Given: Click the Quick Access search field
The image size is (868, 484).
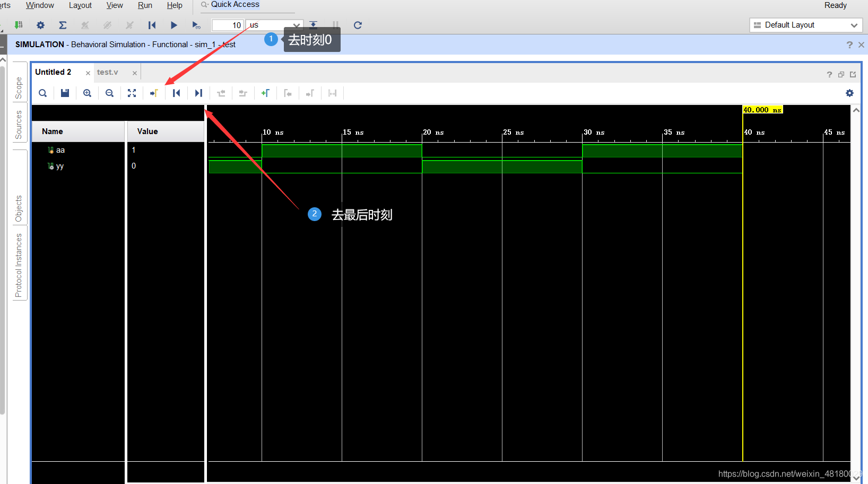Looking at the screenshot, I should click(247, 5).
